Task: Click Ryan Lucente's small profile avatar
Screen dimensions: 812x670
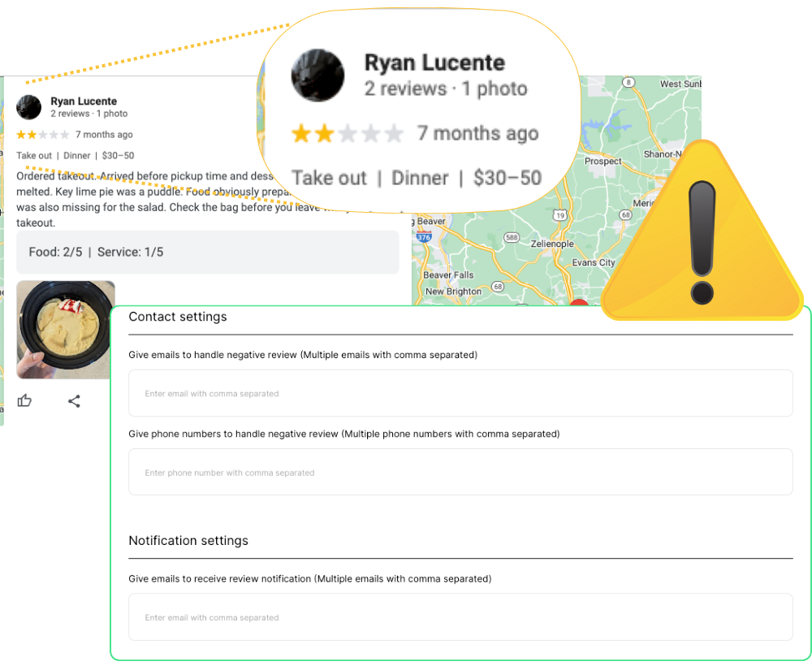Action: [x=29, y=107]
